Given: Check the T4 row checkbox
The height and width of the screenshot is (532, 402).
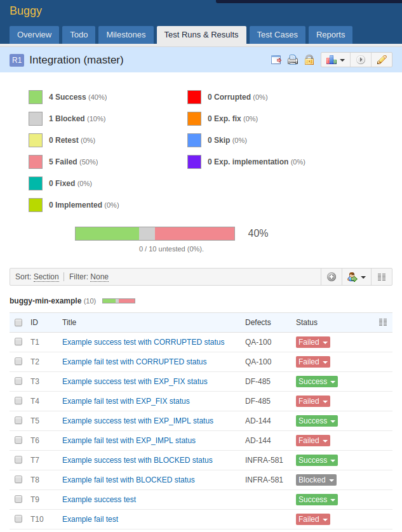Looking at the screenshot, I should [x=18, y=401].
